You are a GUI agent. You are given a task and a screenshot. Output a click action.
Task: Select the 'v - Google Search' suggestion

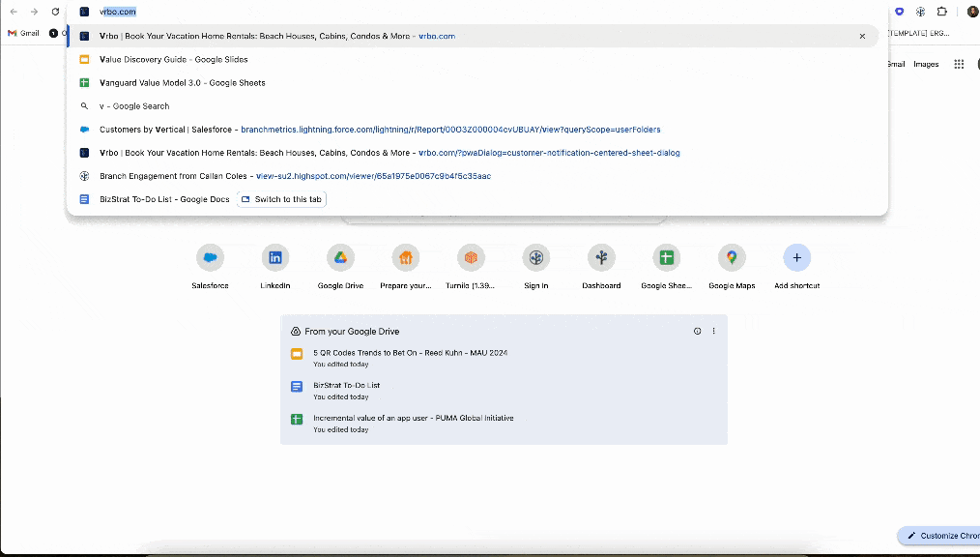[134, 106]
